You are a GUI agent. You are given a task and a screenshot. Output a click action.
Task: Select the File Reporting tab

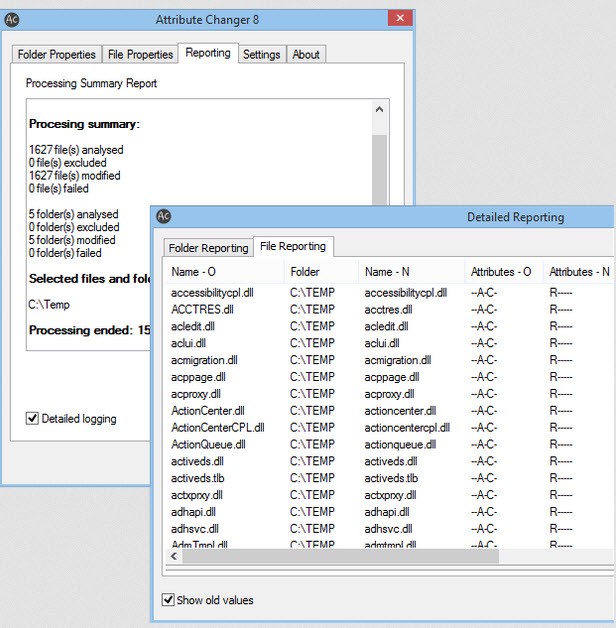[293, 246]
